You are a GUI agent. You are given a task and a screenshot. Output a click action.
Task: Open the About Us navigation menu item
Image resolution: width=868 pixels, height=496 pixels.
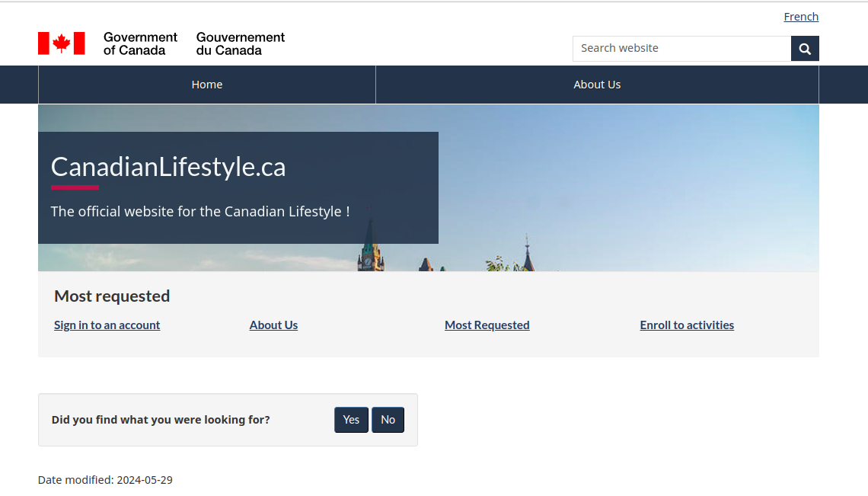tap(597, 85)
